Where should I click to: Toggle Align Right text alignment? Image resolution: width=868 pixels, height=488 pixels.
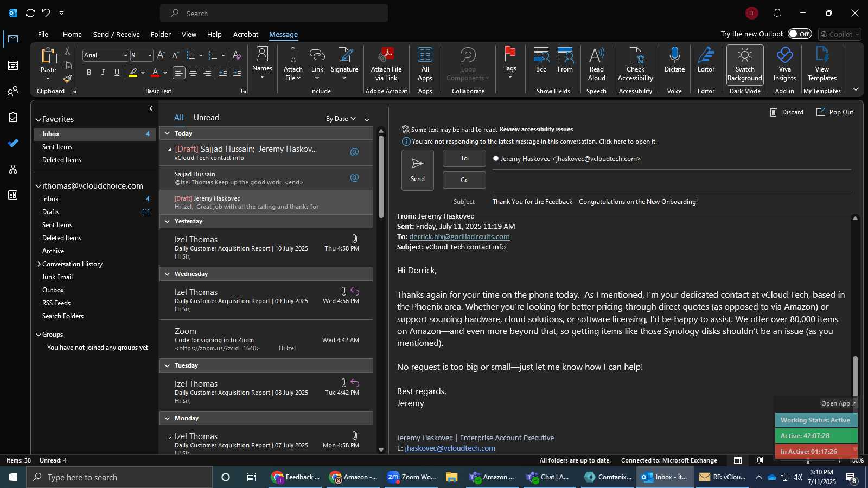(207, 73)
